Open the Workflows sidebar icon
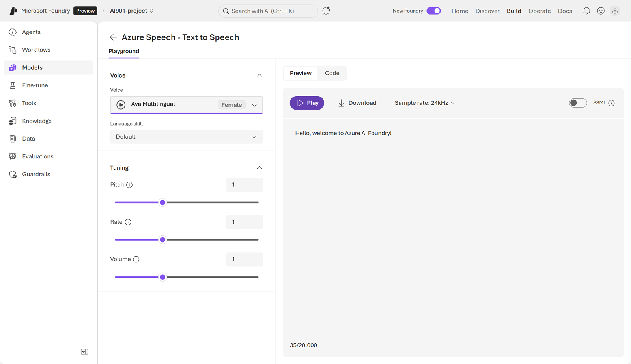The height and width of the screenshot is (364, 631). (x=13, y=50)
